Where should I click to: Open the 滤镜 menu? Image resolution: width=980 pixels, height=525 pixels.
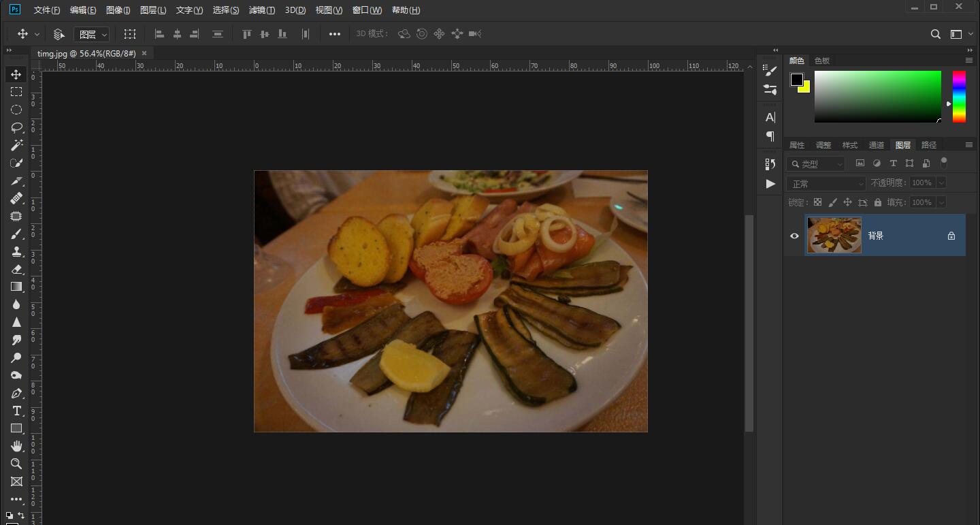tap(262, 10)
